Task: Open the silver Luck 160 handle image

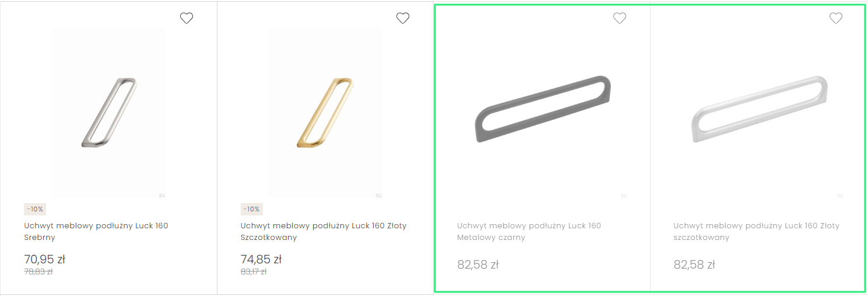Action: point(108,112)
